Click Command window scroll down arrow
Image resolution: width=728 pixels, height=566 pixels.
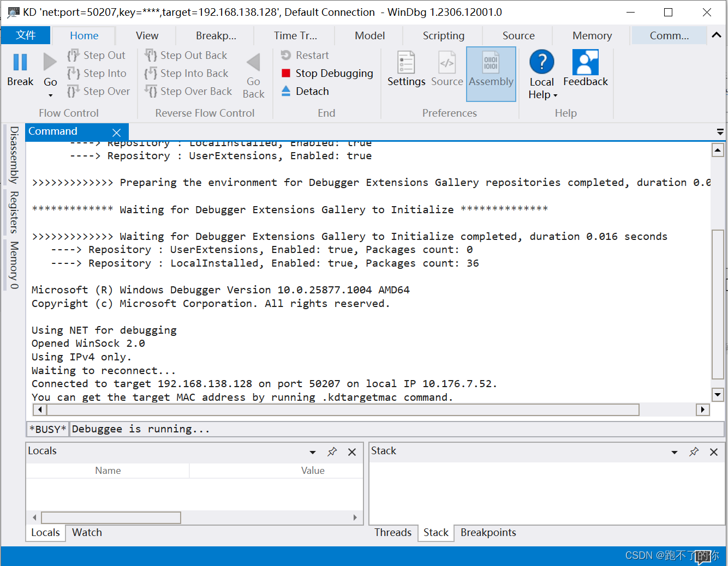pyautogui.click(x=718, y=394)
